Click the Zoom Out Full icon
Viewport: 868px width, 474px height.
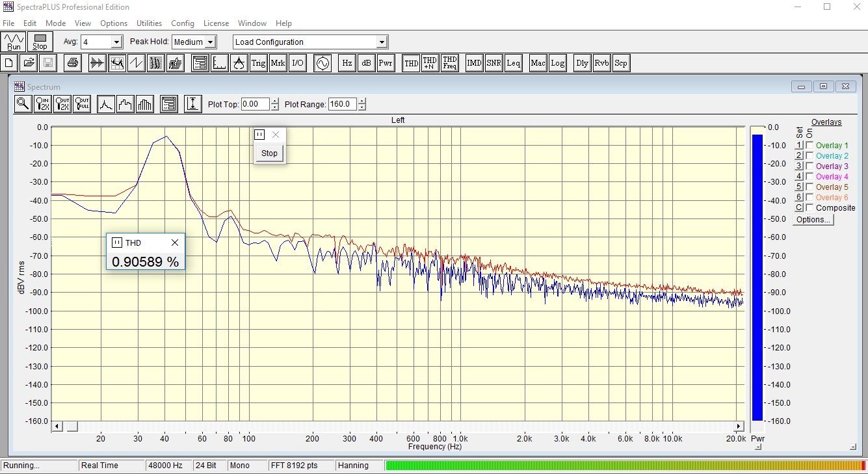[81, 103]
